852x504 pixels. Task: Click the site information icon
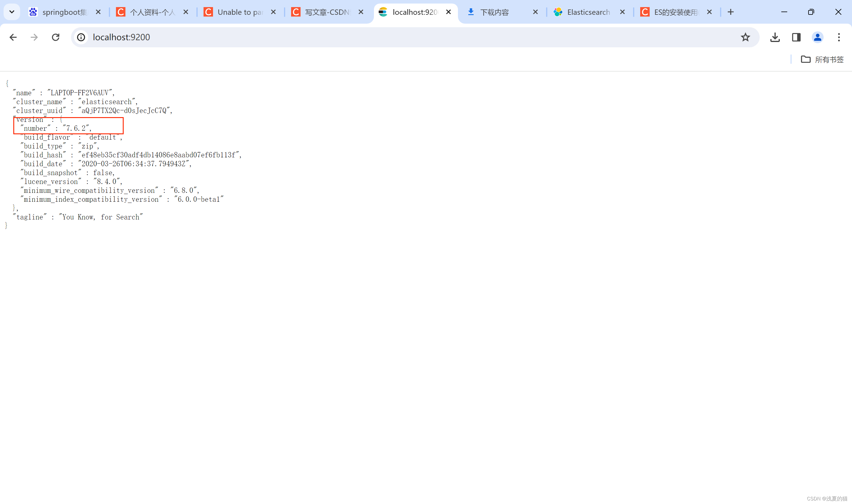[81, 37]
